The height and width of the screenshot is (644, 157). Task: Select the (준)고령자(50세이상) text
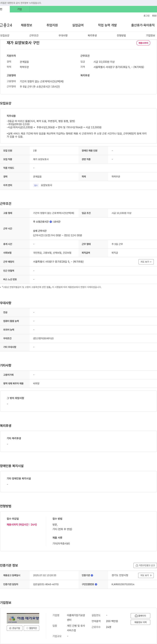(43, 338)
